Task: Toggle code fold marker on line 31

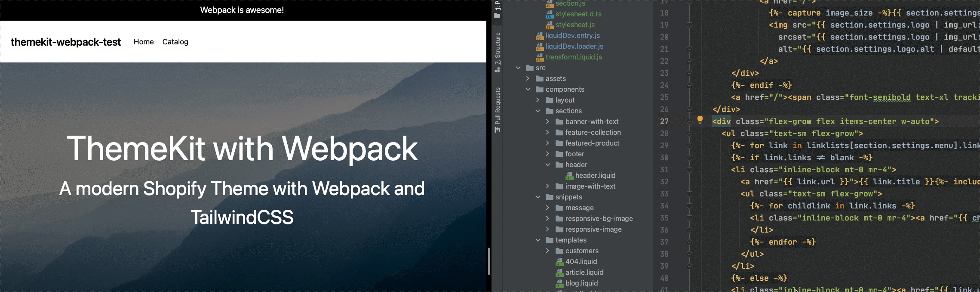Action: [x=689, y=170]
